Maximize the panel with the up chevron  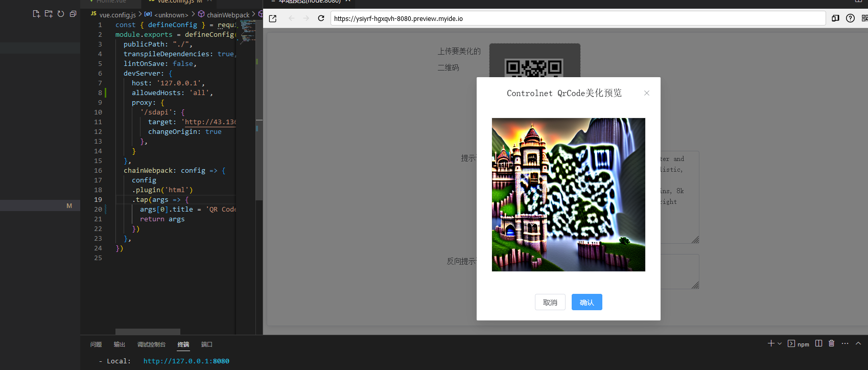pos(858,343)
